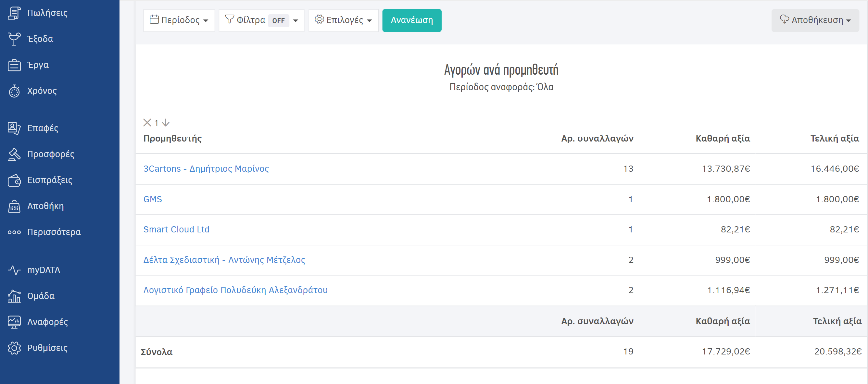Remove sorting with the X icon
The width and height of the screenshot is (868, 384).
pyautogui.click(x=147, y=123)
